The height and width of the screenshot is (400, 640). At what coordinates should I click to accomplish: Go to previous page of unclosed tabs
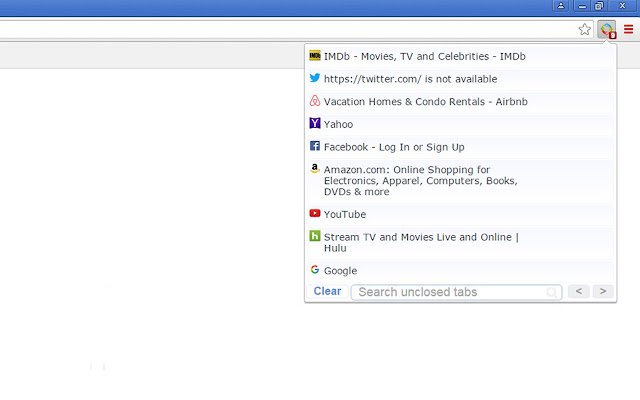point(579,291)
